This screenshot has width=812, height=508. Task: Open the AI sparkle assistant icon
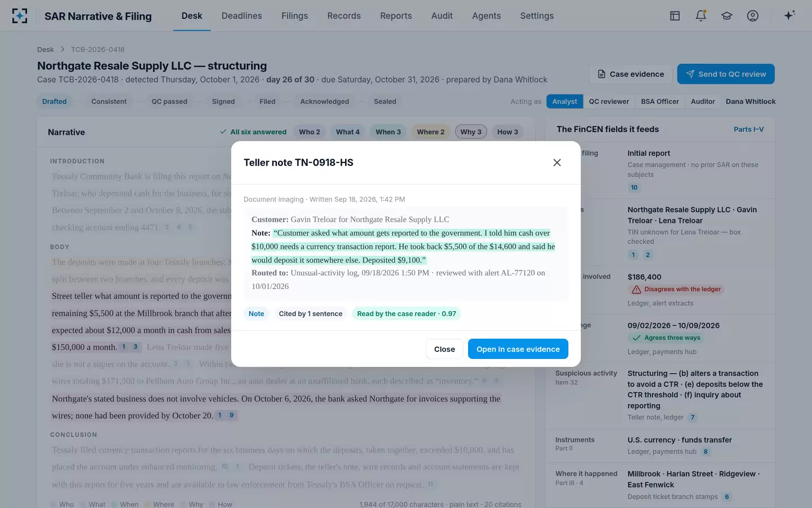[789, 15]
